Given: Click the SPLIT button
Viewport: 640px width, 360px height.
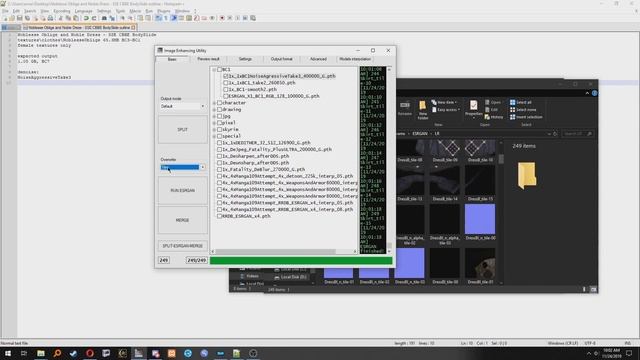Looking at the screenshot, I should tap(182, 129).
